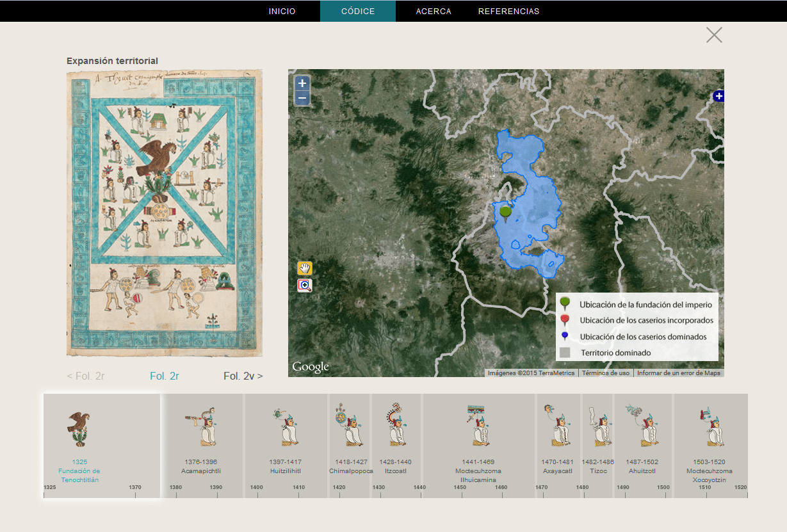Click the Google logo on the map

click(x=311, y=367)
